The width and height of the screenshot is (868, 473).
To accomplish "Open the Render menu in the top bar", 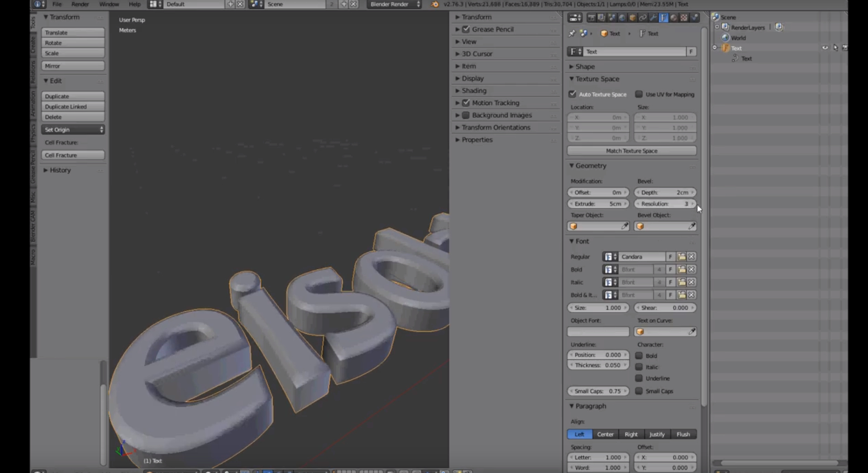I will 80,4.
